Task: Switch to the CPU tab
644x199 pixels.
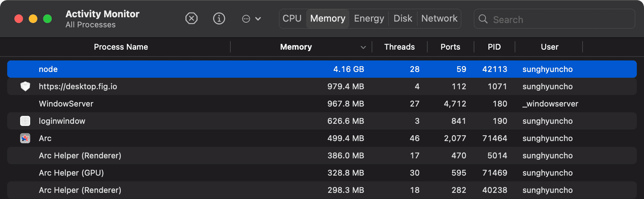Action: point(292,18)
